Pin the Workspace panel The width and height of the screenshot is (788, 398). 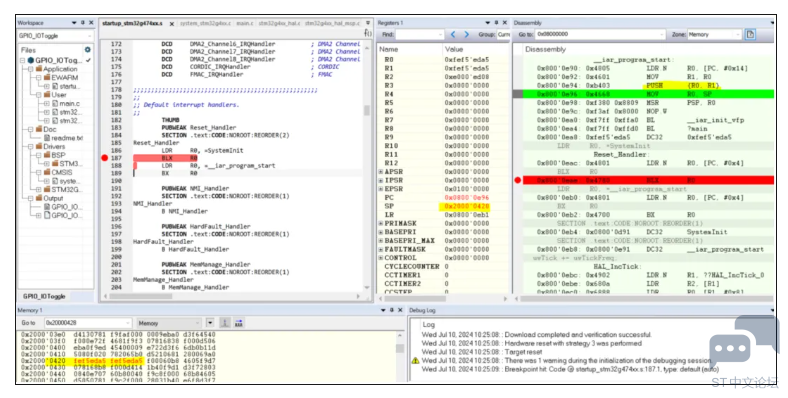click(x=82, y=23)
